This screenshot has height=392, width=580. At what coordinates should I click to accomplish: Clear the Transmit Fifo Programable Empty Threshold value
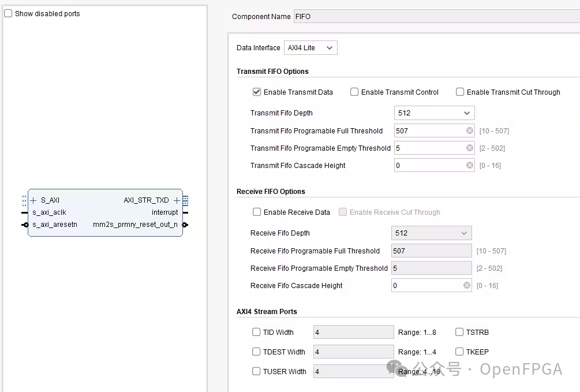pos(470,148)
